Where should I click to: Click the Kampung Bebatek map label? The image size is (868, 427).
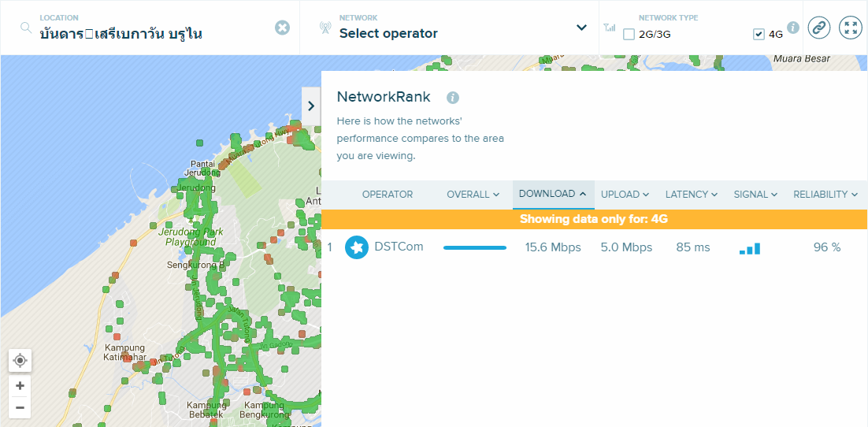click(x=205, y=410)
